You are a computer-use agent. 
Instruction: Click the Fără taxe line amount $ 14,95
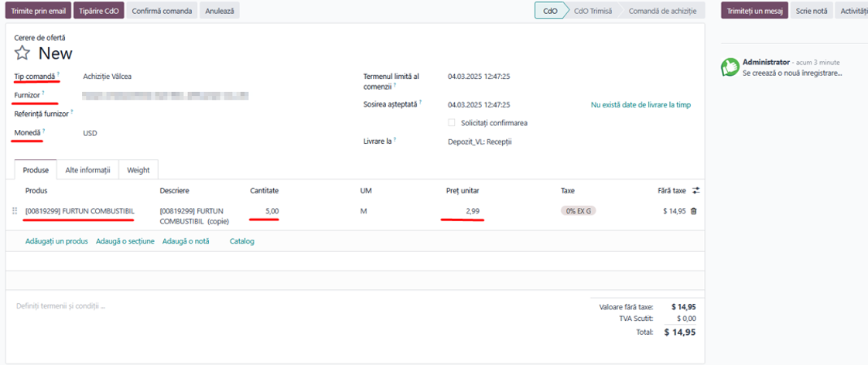point(675,210)
